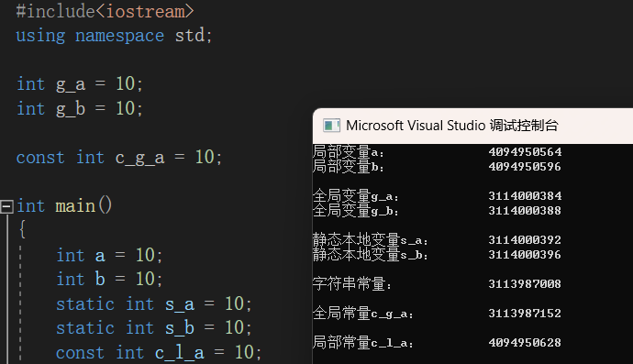Collapse the main() function fold toggle
The height and width of the screenshot is (364, 633).
tap(6, 206)
